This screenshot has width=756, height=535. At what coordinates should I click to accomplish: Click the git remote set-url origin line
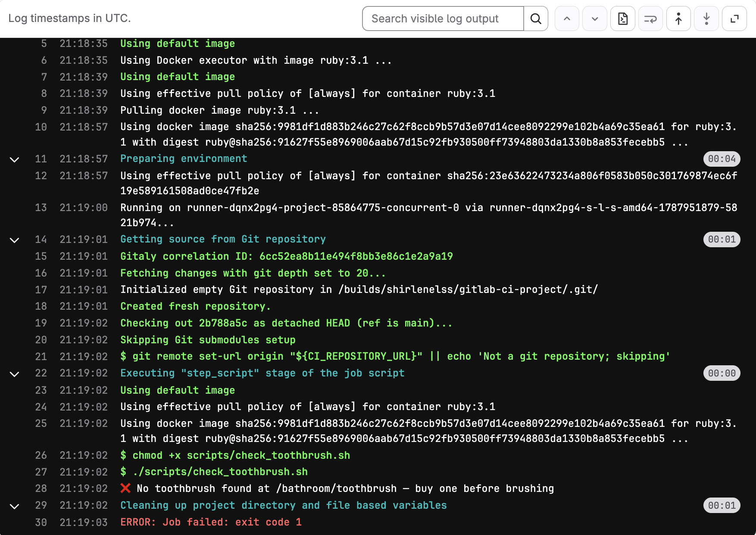pos(395,356)
